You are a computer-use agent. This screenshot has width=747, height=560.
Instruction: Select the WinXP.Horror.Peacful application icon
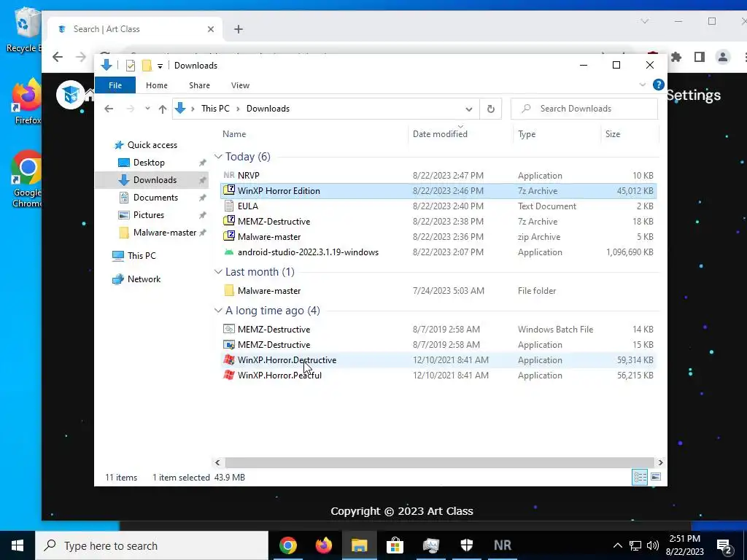coord(229,375)
